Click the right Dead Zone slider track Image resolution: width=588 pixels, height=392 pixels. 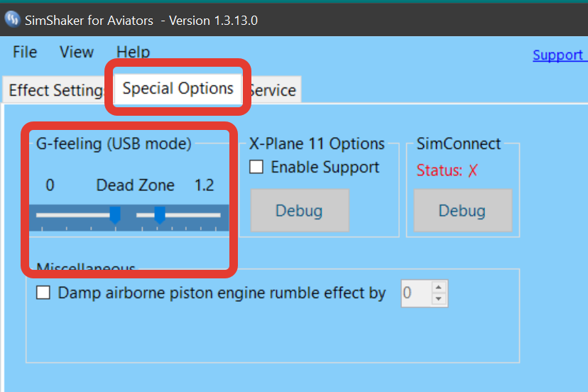click(178, 215)
